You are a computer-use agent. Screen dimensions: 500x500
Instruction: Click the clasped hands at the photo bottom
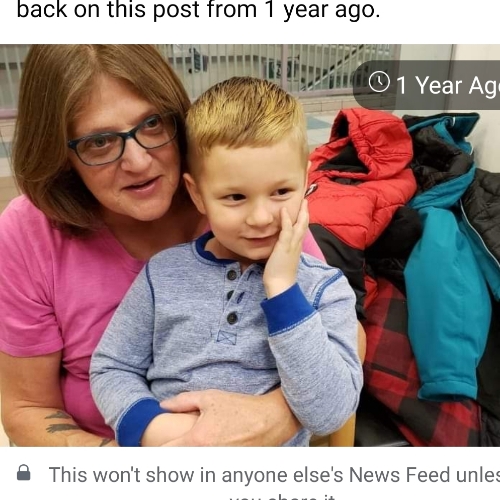[207, 417]
